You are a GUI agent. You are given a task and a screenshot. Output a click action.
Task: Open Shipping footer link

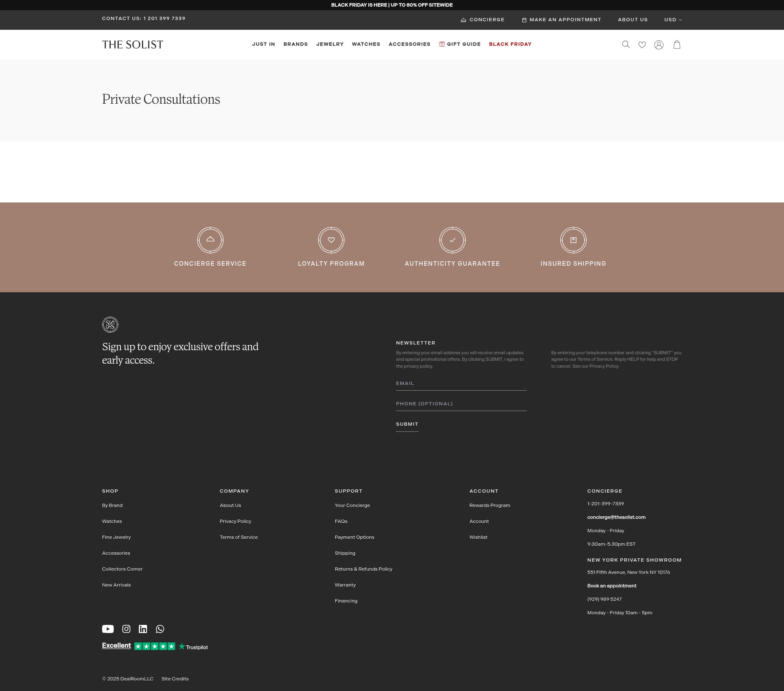(345, 553)
